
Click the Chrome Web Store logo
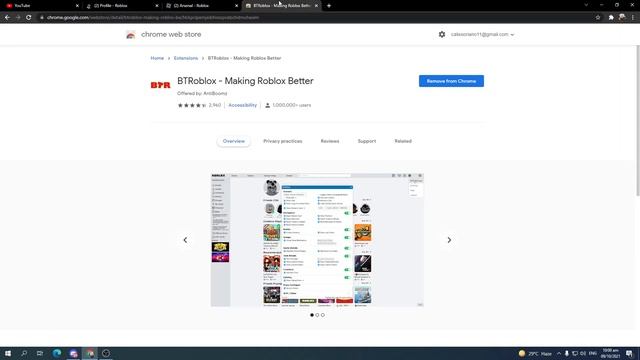131,35
